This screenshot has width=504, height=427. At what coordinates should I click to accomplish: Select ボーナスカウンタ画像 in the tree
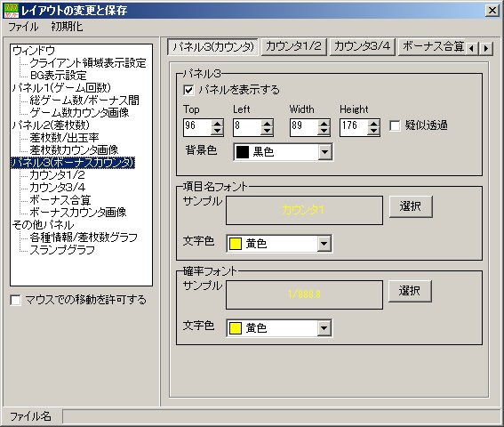78,212
